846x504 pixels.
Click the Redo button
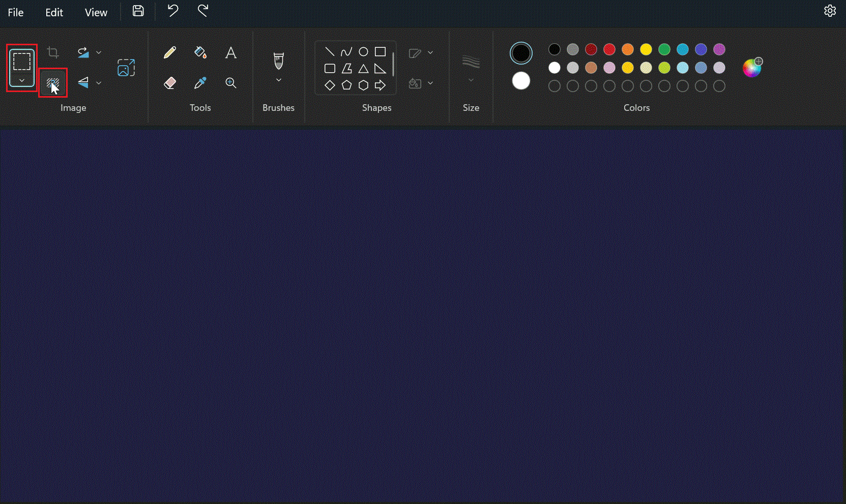(202, 11)
